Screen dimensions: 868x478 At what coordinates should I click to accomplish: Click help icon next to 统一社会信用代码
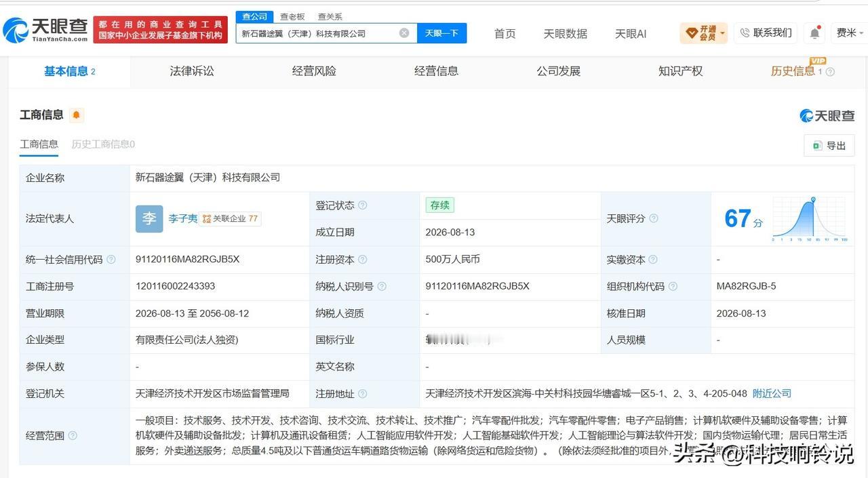click(111, 260)
